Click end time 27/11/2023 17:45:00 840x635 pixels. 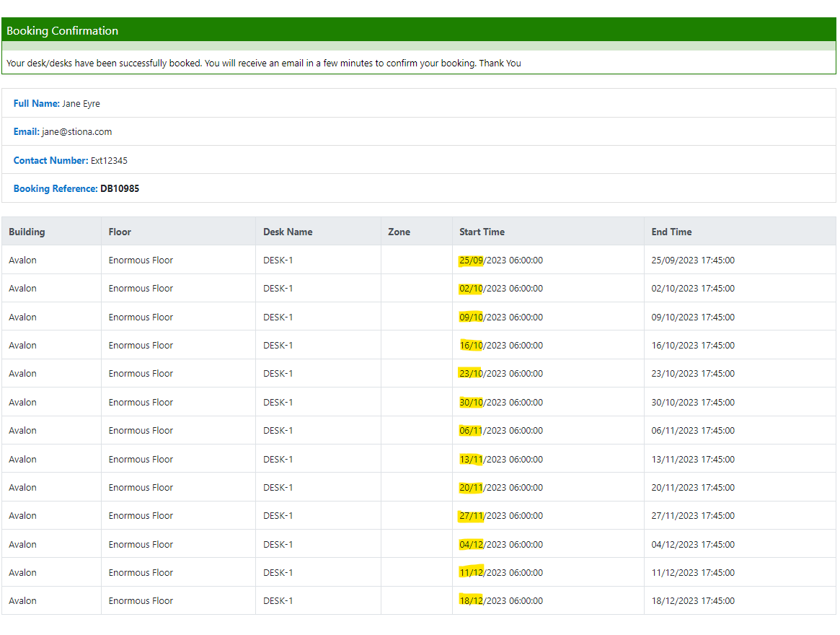click(x=693, y=516)
